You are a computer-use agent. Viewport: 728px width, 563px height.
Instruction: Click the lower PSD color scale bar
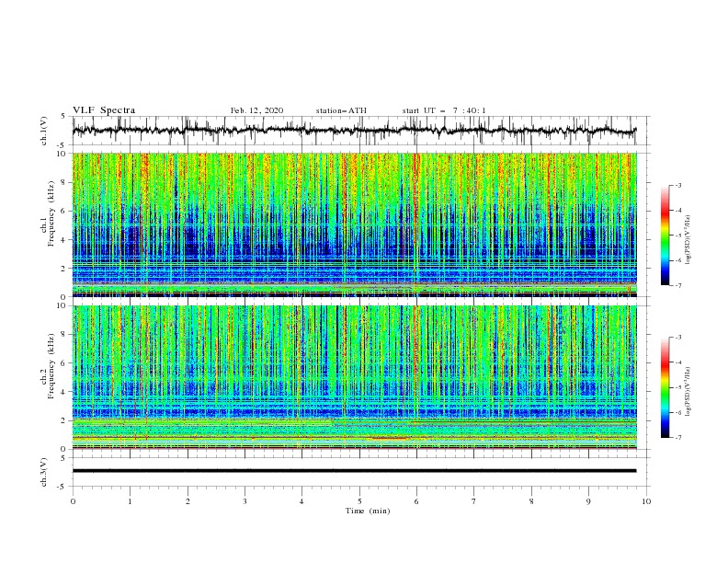tap(665, 387)
